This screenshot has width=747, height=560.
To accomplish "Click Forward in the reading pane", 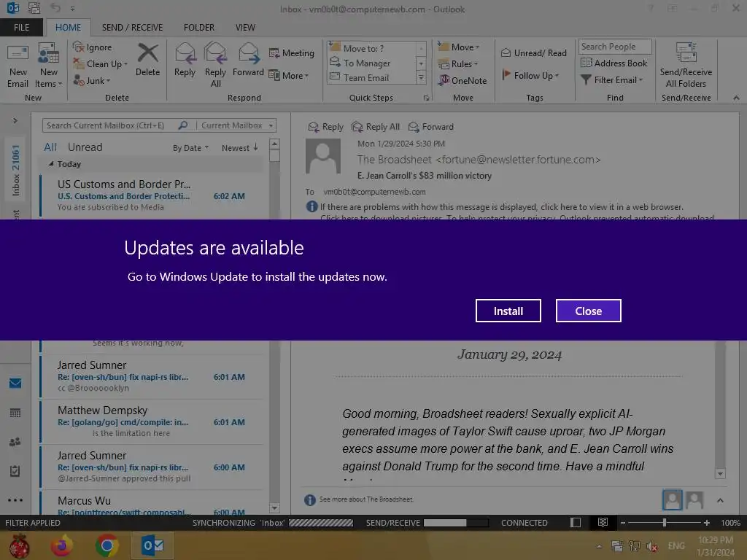I will tap(431, 127).
